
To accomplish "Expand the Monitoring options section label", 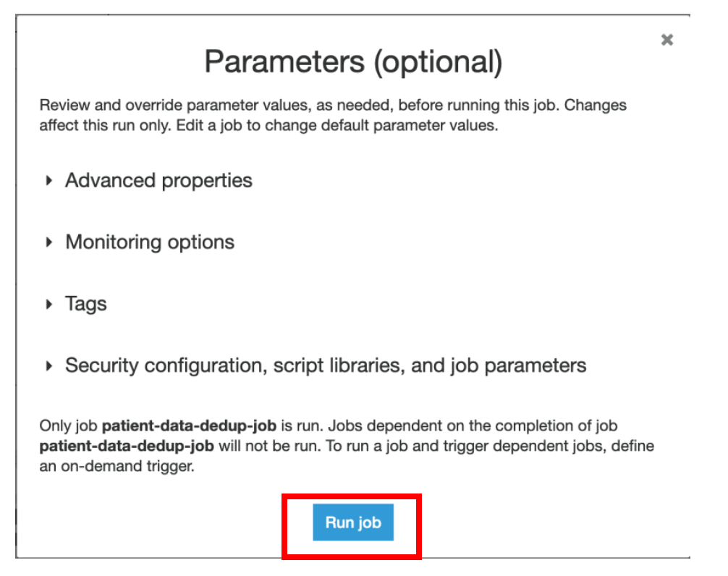I will pos(150,242).
